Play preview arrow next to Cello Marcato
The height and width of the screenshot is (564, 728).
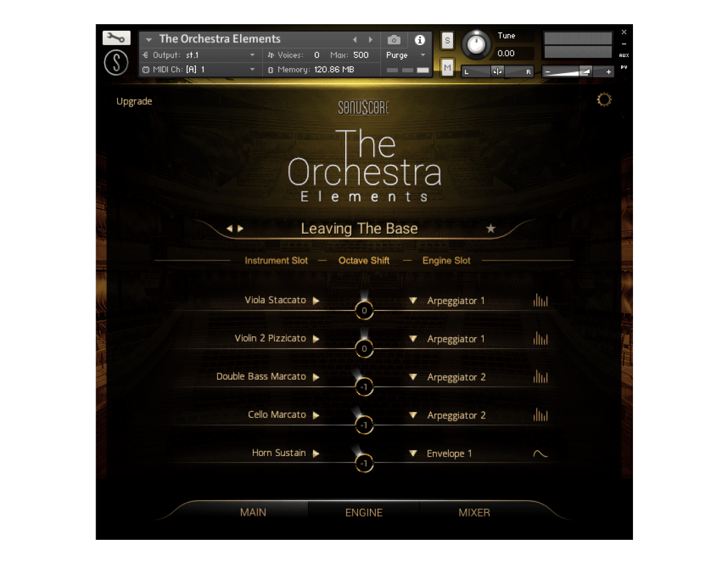pos(316,415)
